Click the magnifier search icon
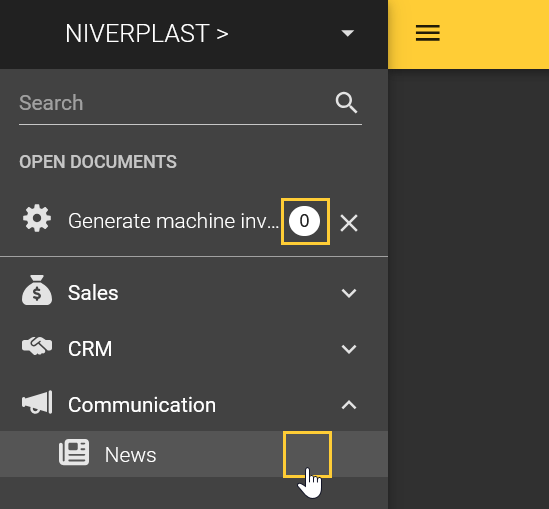 346,103
